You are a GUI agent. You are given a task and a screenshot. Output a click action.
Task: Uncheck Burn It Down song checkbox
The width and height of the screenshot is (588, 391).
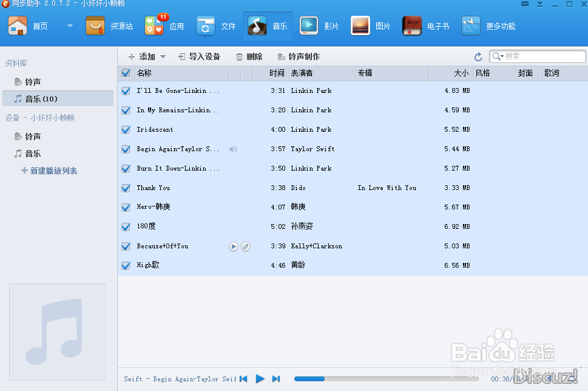(126, 169)
